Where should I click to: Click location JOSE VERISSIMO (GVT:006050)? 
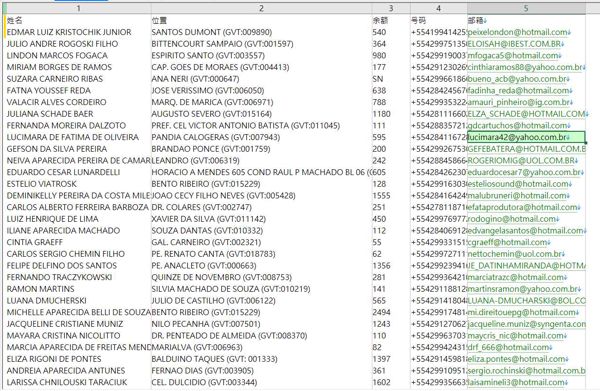coord(208,91)
